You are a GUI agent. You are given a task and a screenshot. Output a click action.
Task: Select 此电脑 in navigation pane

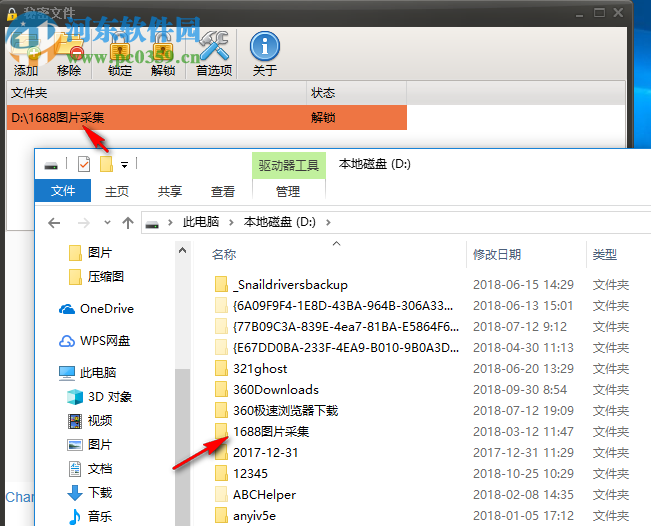pos(88,372)
